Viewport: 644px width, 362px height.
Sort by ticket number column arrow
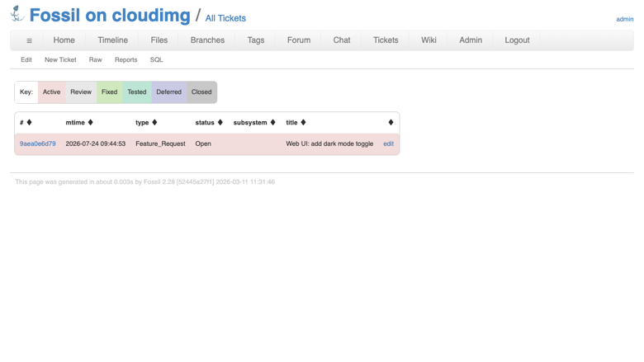29,122
